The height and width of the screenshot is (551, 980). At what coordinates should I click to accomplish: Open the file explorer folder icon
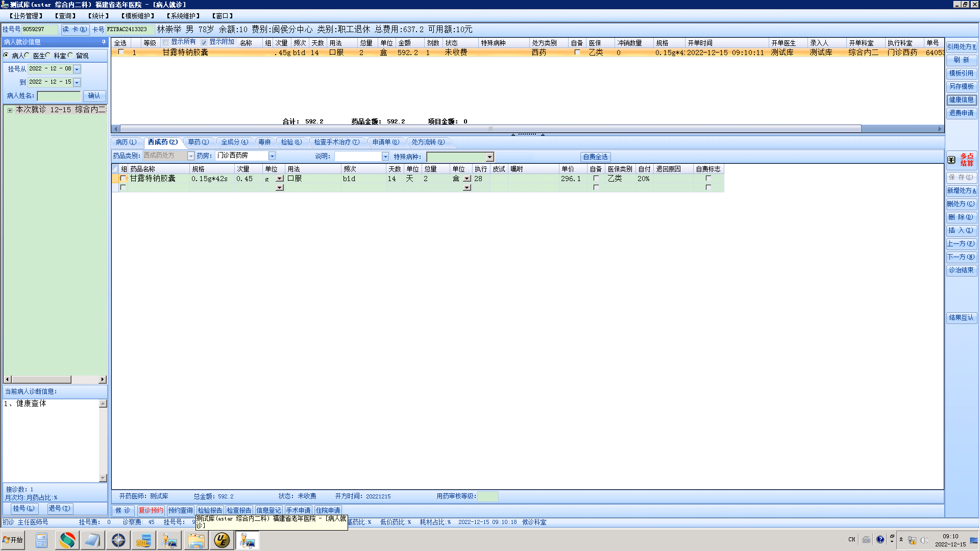point(196,540)
